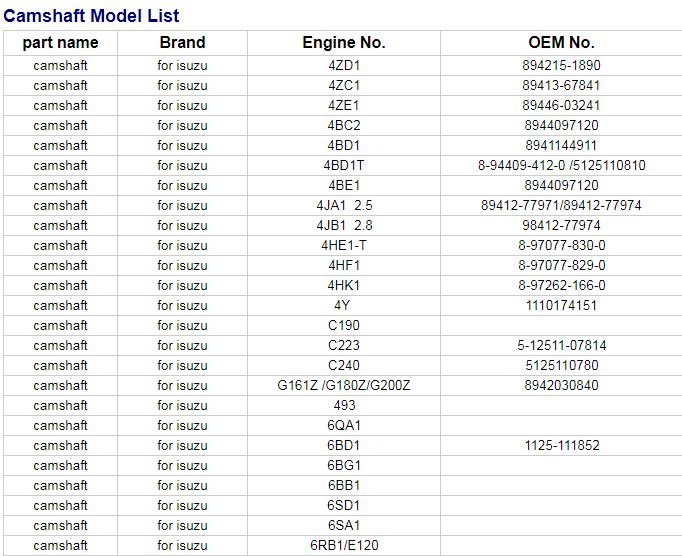Select the 4JA1 2.5 engine cell
This screenshot has height=556, width=682.
344,206
